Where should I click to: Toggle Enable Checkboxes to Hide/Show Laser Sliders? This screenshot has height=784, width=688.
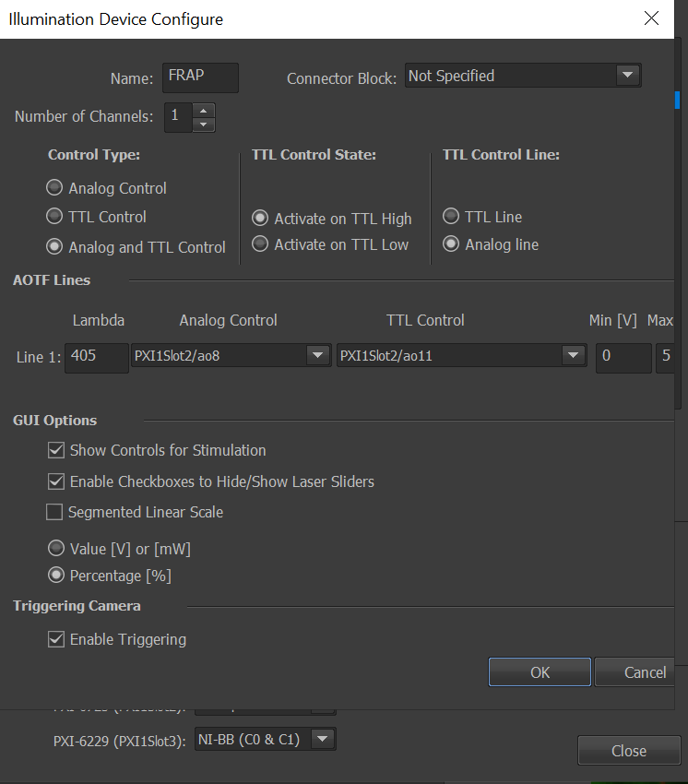click(x=56, y=481)
